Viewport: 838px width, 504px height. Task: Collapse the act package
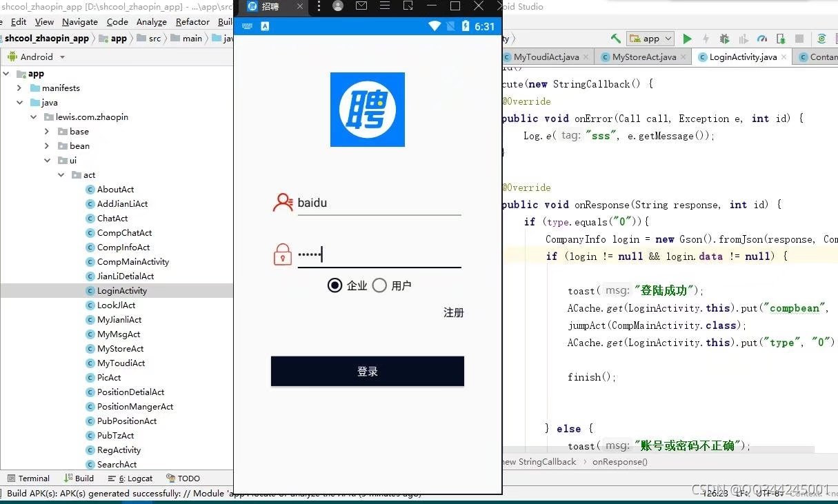point(61,175)
